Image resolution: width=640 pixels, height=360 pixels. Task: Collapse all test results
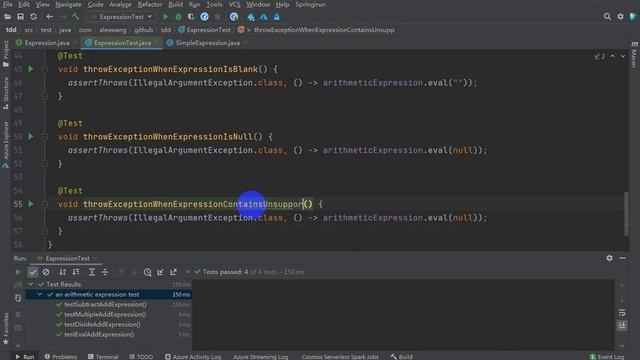tap(105, 272)
